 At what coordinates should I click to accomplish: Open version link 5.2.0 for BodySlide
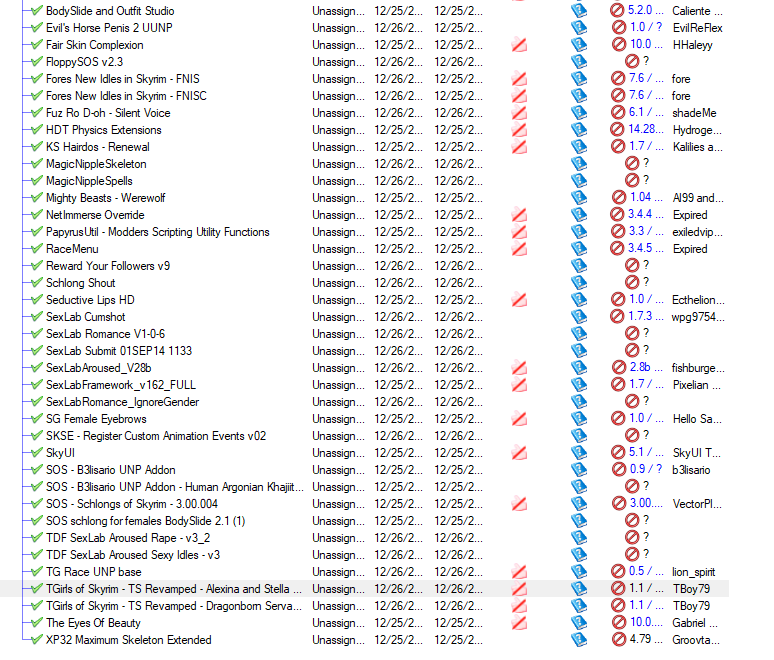point(645,10)
